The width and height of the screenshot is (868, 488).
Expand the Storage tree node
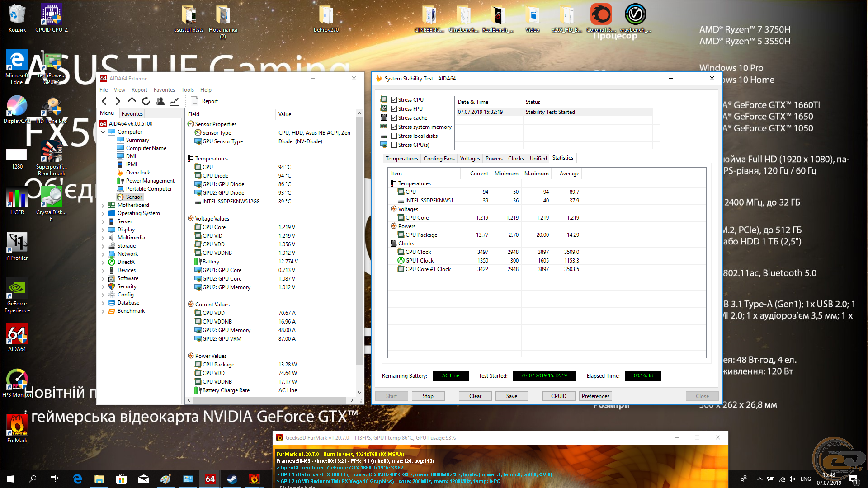pyautogui.click(x=103, y=246)
